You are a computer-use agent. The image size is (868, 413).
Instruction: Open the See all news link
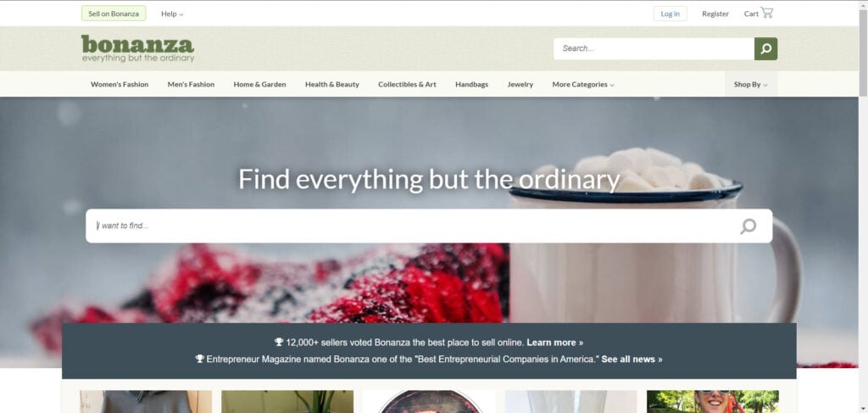[632, 360]
